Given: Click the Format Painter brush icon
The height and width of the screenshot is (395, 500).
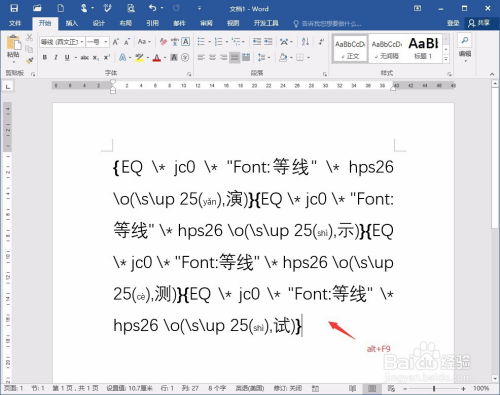Looking at the screenshot, I should click(30, 60).
